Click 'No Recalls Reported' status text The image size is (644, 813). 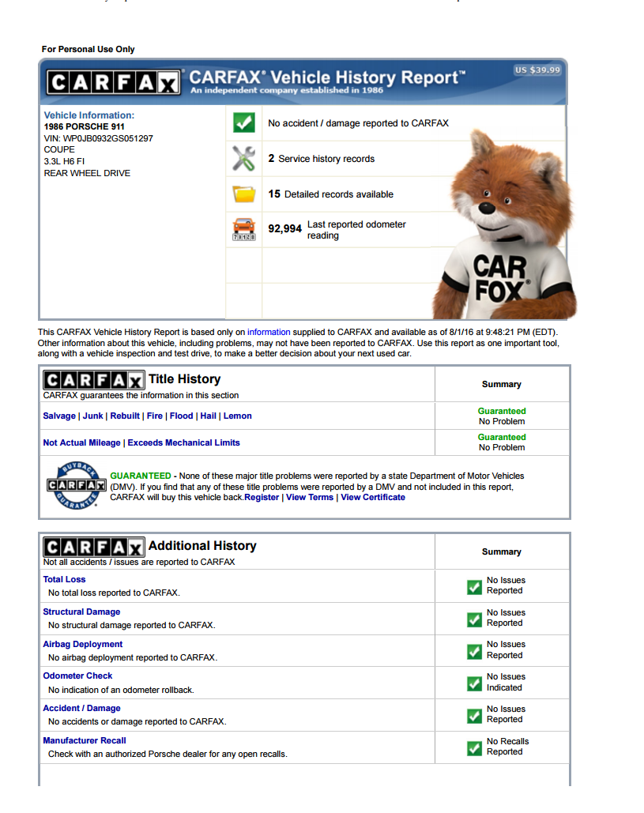[x=507, y=747]
